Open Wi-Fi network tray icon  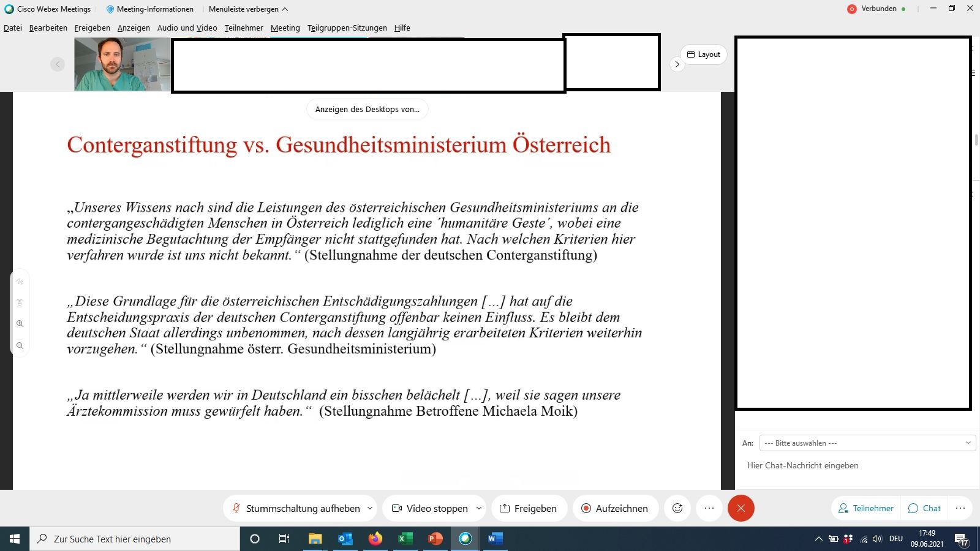(x=864, y=539)
